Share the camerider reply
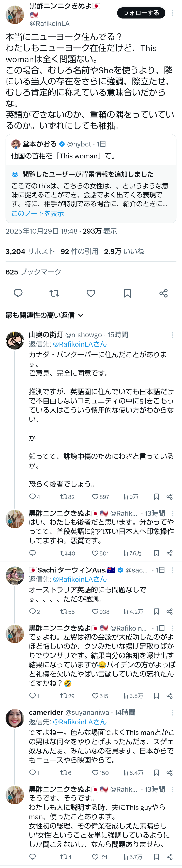 [170, 773]
